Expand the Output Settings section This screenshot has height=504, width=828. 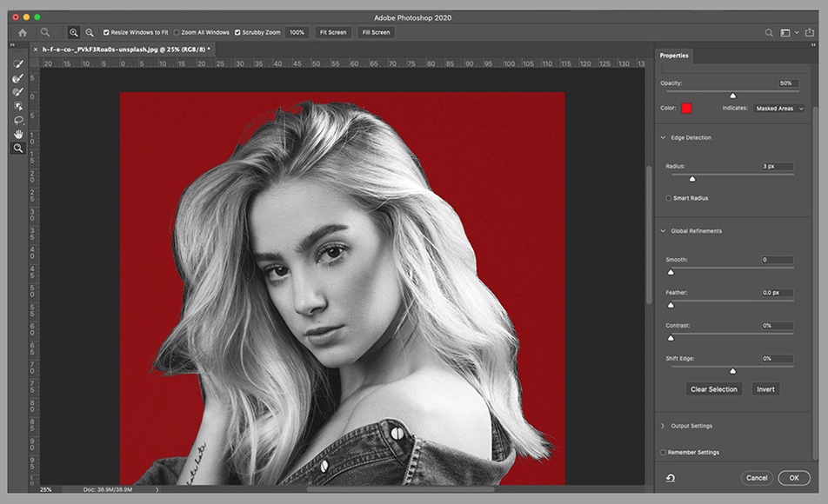tap(664, 426)
